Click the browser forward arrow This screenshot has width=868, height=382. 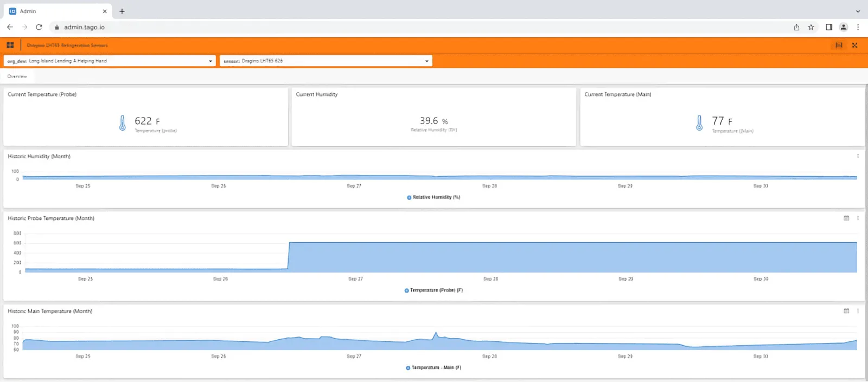pos(24,27)
